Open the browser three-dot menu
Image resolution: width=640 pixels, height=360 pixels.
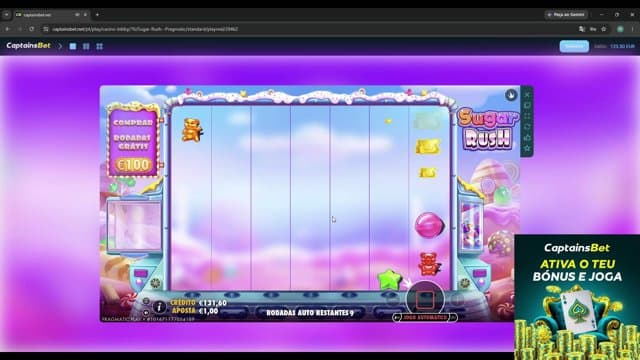click(633, 29)
